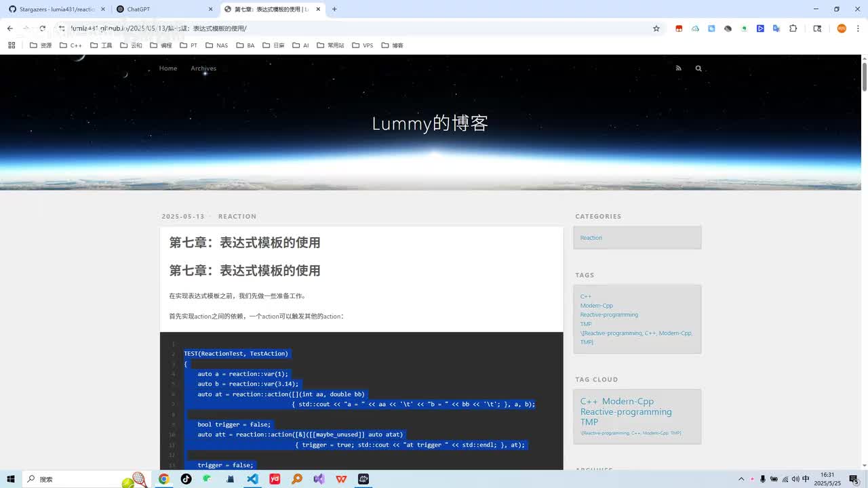Open the 编程 bookmark folder
The height and width of the screenshot is (488, 868).
pyautogui.click(x=161, y=45)
